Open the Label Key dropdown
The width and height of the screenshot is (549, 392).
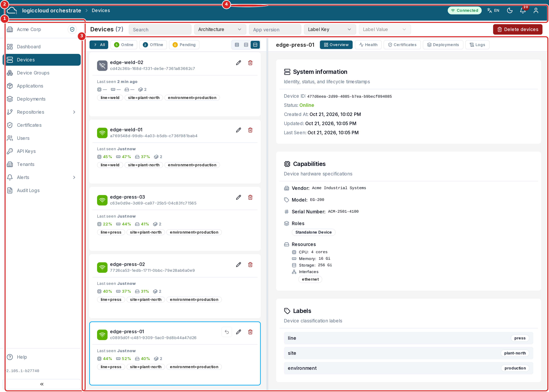coord(330,29)
